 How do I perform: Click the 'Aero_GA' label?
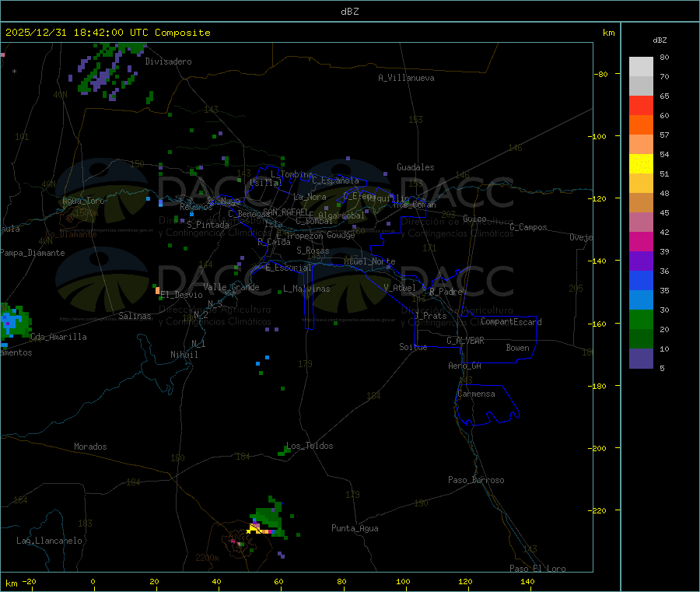pyautogui.click(x=465, y=366)
